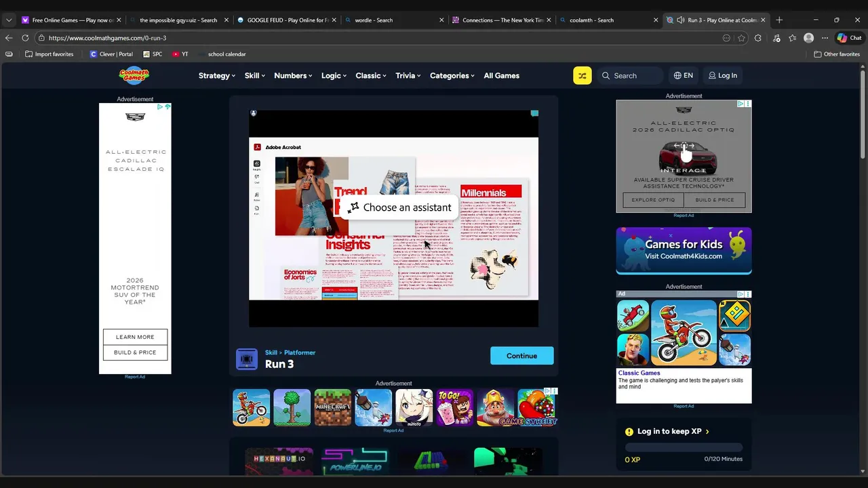Image resolution: width=868 pixels, height=488 pixels.
Task: Click the AdChoices icon on Optiq ad
Action: [x=741, y=104]
